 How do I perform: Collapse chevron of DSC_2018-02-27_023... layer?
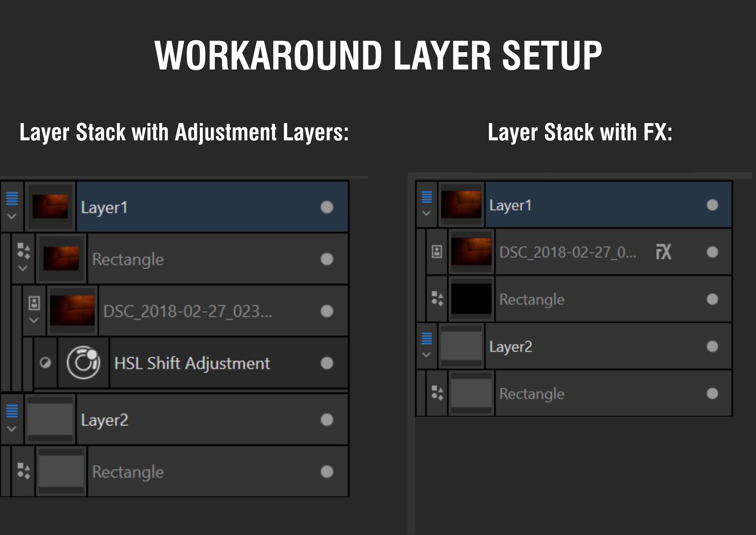(x=34, y=320)
